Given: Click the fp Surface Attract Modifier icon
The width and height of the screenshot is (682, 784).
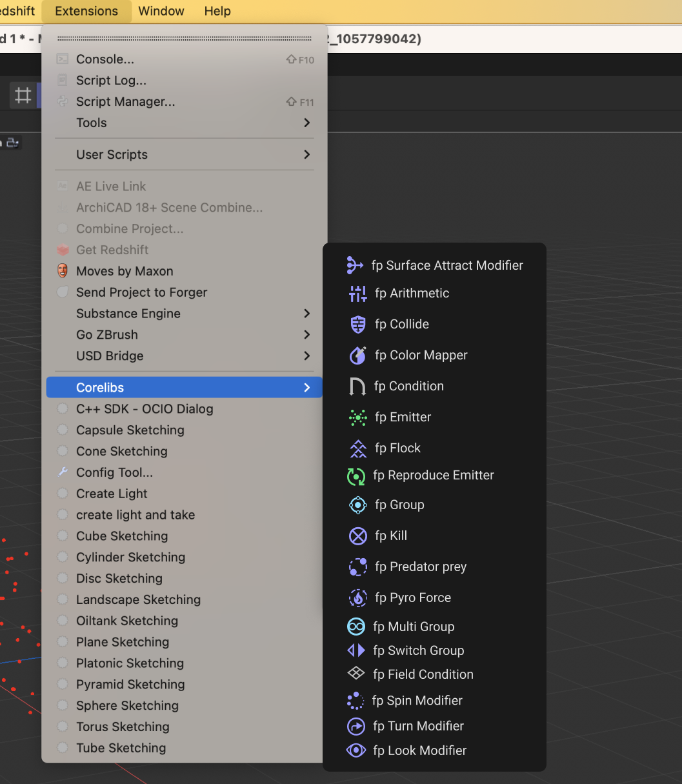Looking at the screenshot, I should click(x=355, y=265).
